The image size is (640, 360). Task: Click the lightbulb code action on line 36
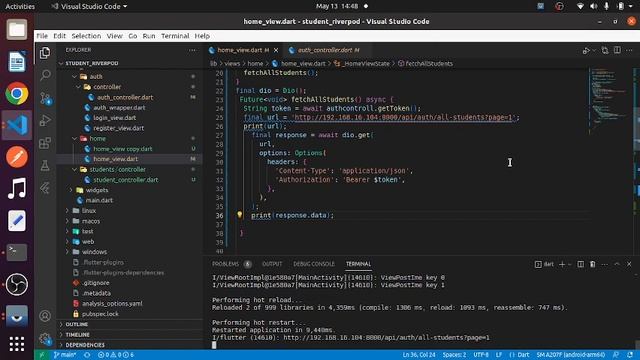pos(240,215)
